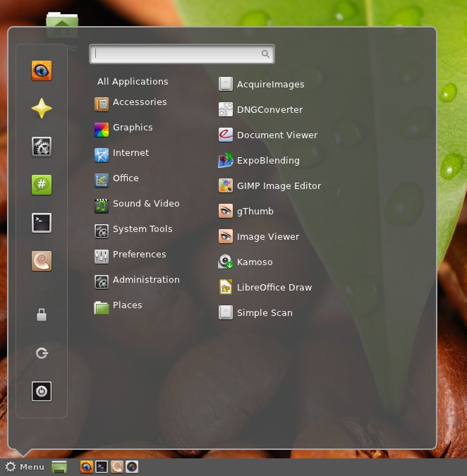
Task: Open the shell file-manager favorite icon
Action: coord(42,261)
